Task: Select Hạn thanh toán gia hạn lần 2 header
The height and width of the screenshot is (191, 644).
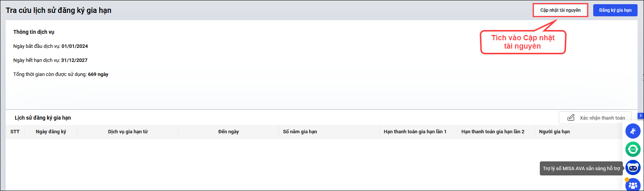Action: (492, 132)
